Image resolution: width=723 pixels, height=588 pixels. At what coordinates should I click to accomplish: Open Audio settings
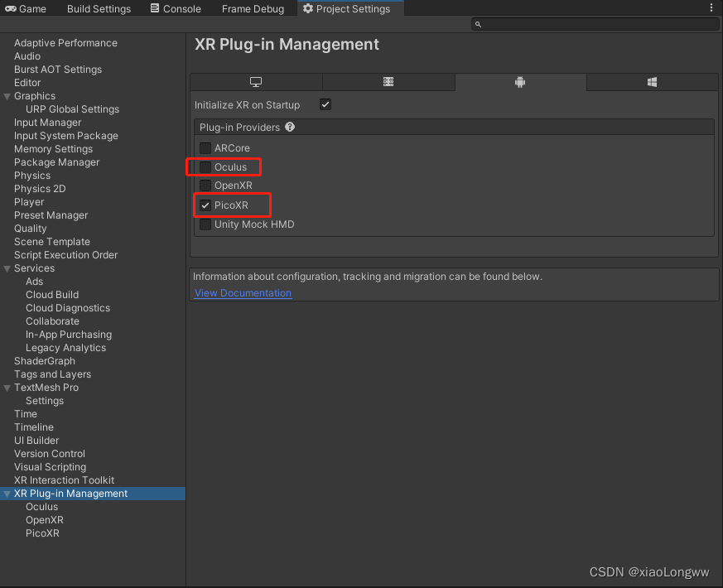tap(27, 56)
